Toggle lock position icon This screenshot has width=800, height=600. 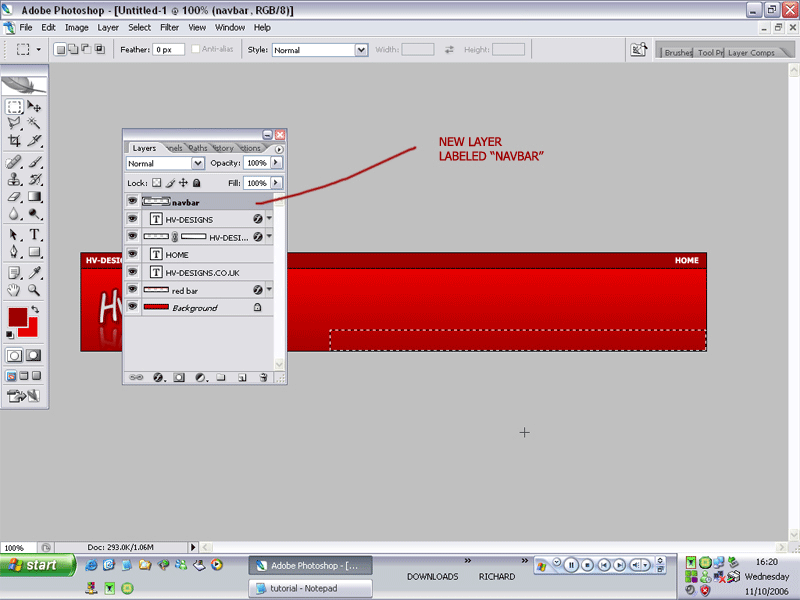(x=183, y=183)
